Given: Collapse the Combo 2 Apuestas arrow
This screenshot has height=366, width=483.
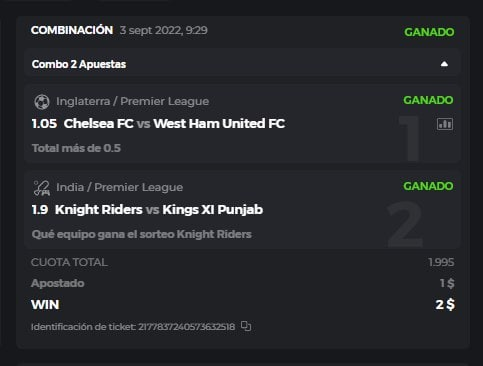Looking at the screenshot, I should (x=444, y=64).
